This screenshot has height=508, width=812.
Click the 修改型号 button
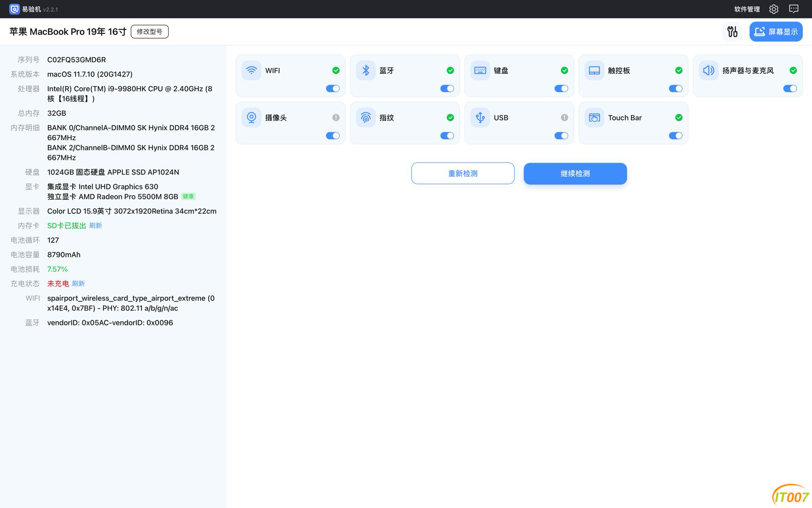click(x=149, y=32)
